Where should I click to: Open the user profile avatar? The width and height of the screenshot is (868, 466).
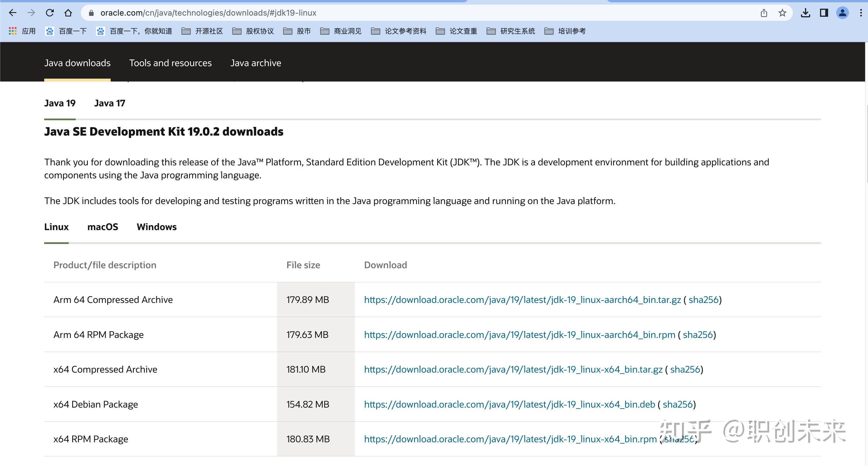coord(842,13)
